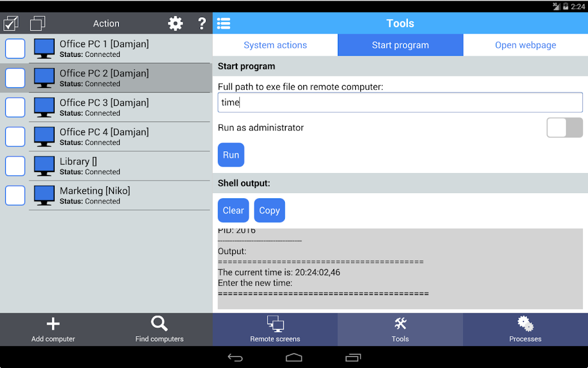Open help with the question mark icon
The image size is (588, 368).
click(x=202, y=23)
